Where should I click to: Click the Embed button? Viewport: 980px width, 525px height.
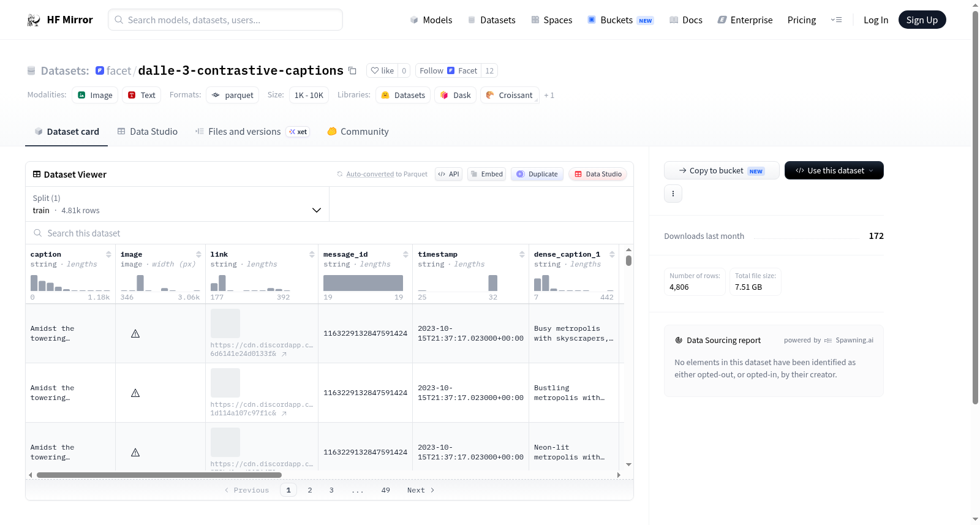click(486, 174)
